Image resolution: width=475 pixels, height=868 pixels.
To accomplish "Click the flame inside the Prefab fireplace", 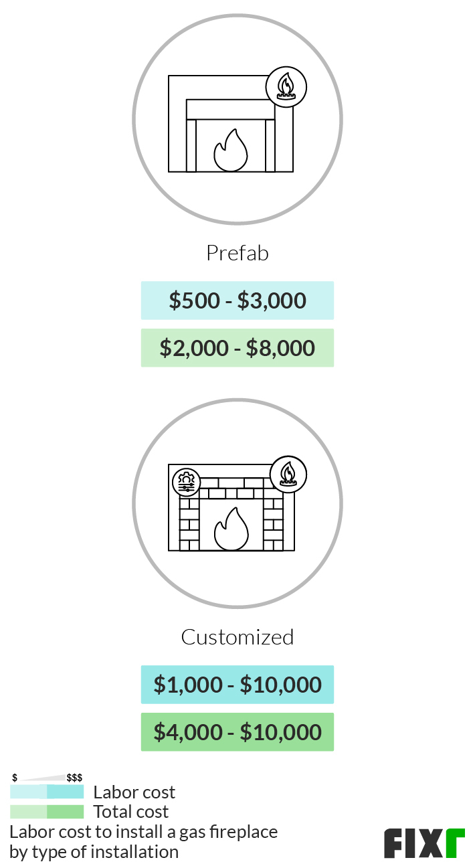I will click(231, 150).
